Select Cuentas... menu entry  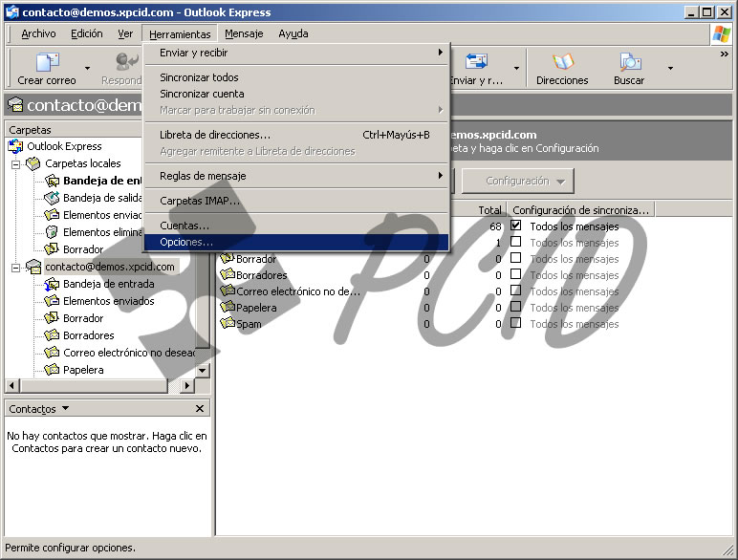(x=296, y=226)
